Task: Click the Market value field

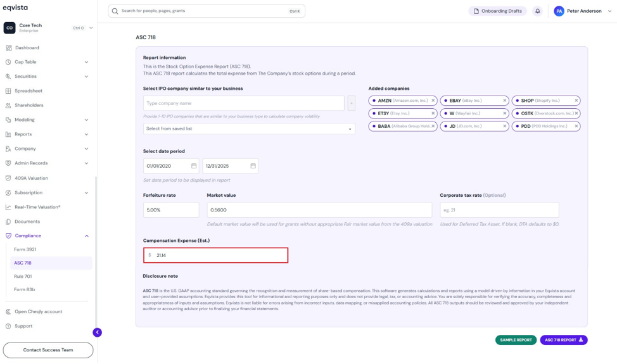Action: 319,210
